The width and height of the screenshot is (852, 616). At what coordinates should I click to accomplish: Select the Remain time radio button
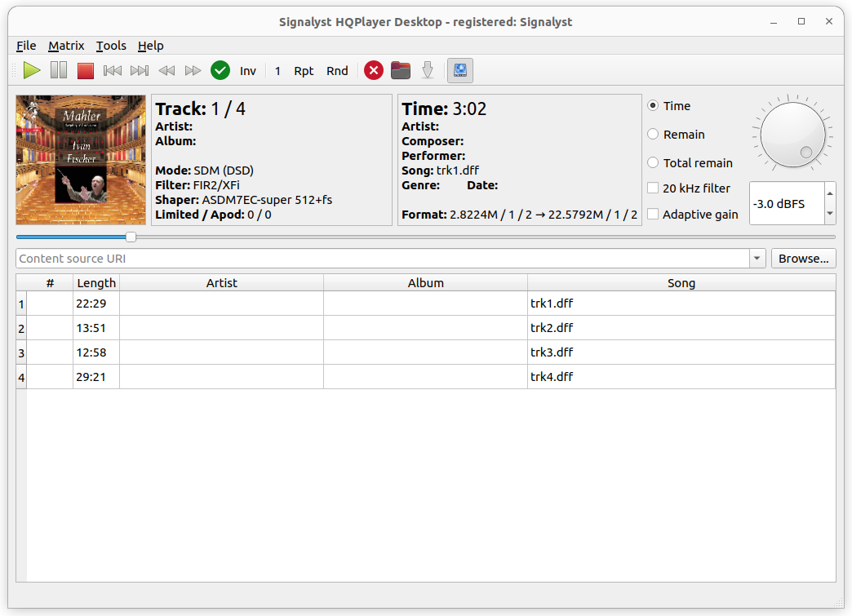point(653,135)
